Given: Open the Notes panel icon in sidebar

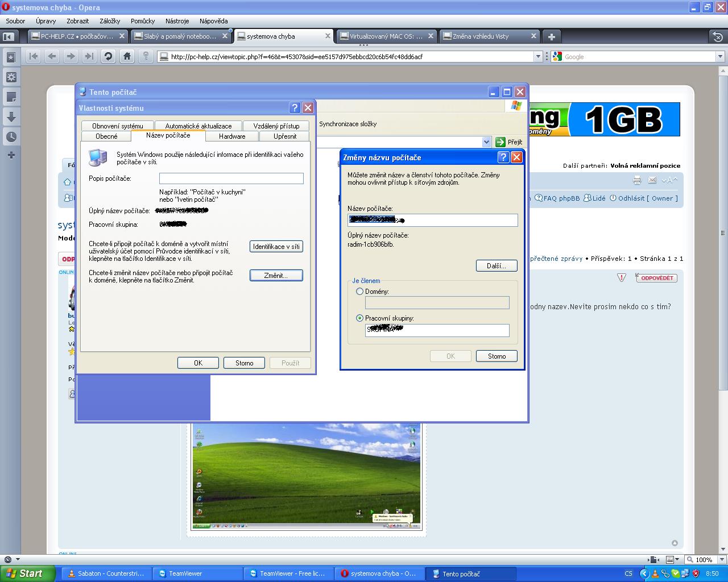Looking at the screenshot, I should pyautogui.click(x=11, y=97).
